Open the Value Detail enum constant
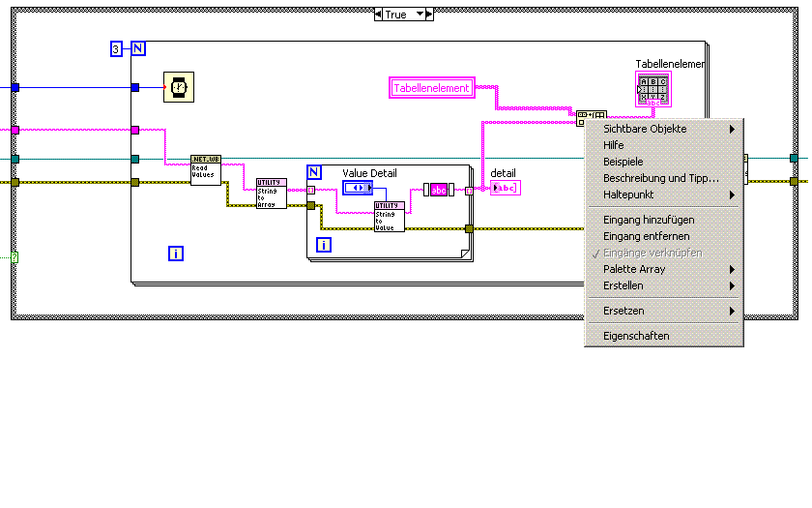This screenshot has width=812, height=508. pyautogui.click(x=358, y=188)
